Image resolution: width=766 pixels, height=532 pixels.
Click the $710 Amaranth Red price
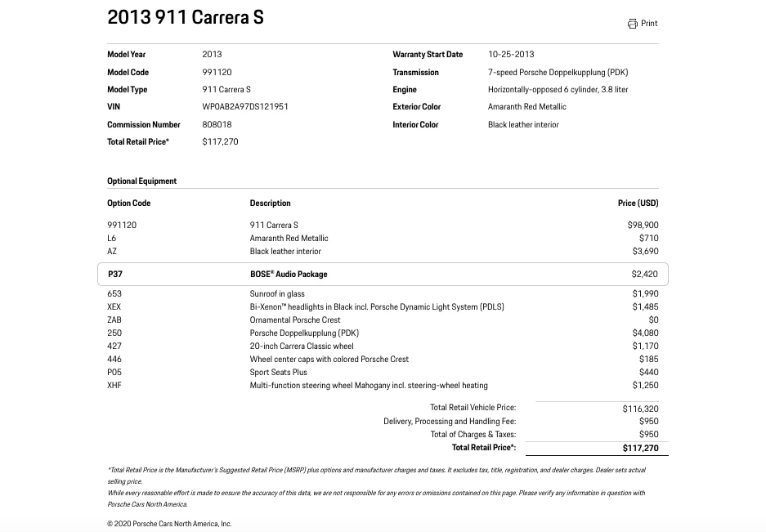click(649, 239)
